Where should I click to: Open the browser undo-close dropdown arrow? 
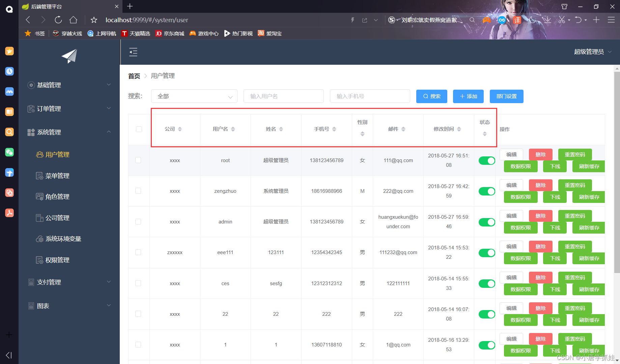pos(586,20)
